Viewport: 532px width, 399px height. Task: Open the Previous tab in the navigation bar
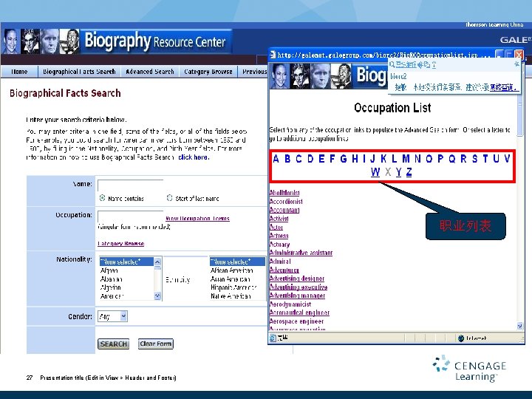tap(254, 72)
